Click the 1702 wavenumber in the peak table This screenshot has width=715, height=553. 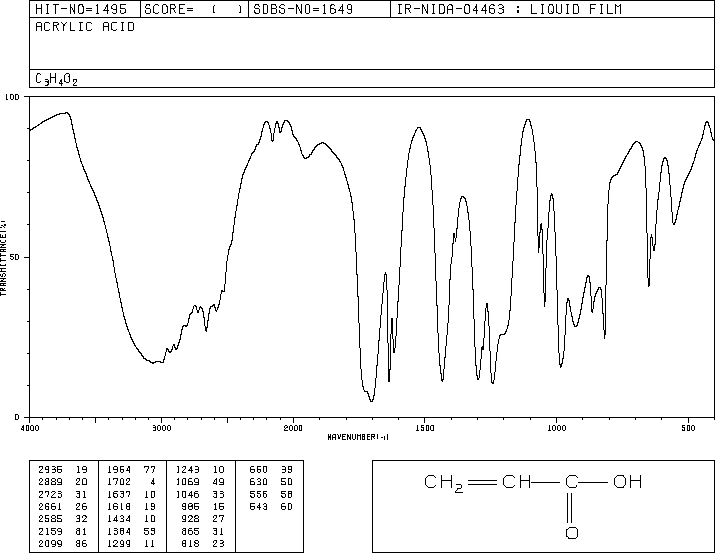[119, 482]
